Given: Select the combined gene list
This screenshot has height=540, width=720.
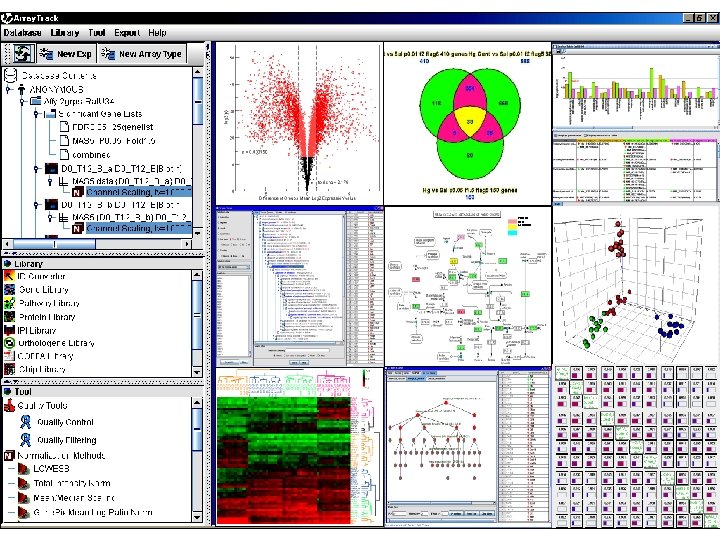Looking at the screenshot, I should click(x=85, y=155).
